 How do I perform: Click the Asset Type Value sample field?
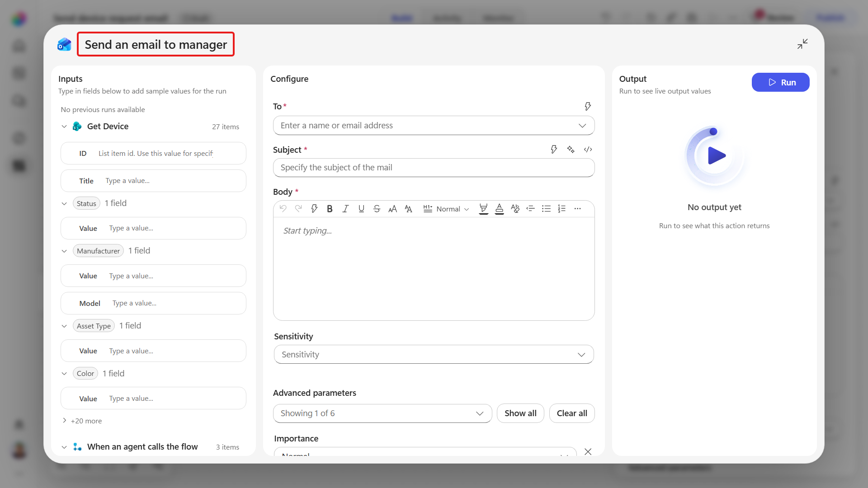coord(153,351)
